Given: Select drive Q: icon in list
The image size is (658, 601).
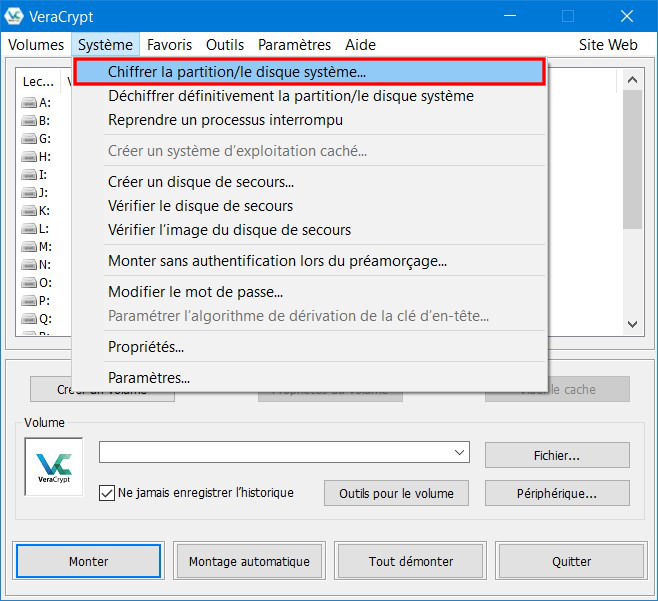Looking at the screenshot, I should click(29, 319).
